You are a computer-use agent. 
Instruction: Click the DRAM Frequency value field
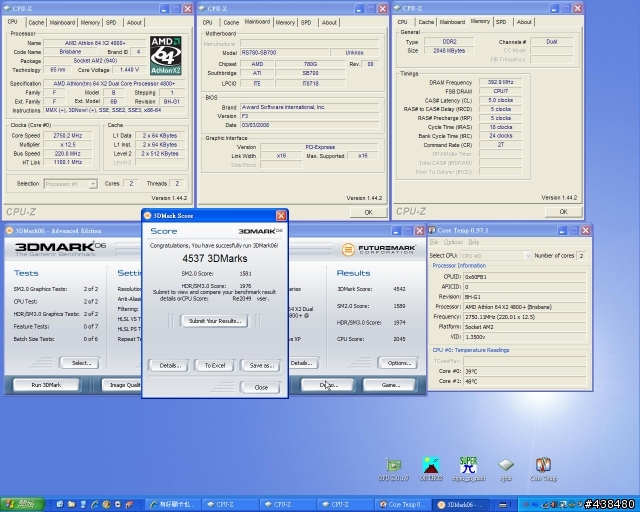(x=500, y=82)
